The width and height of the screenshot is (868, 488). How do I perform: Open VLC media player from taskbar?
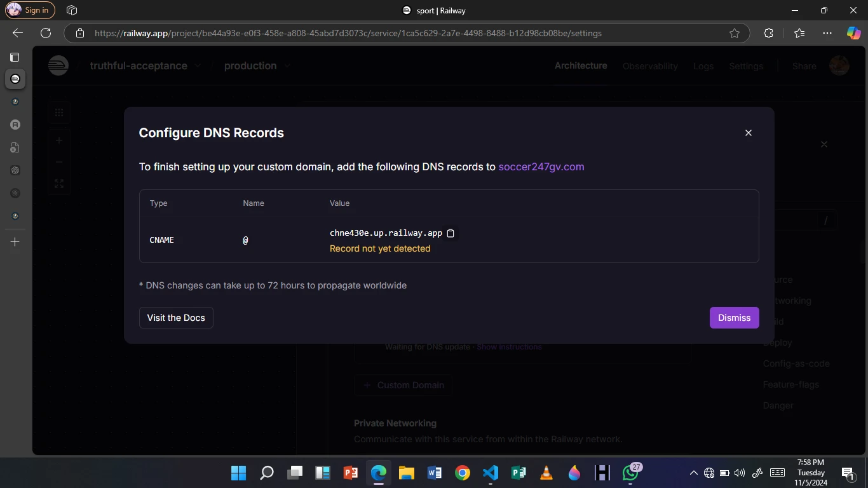[546, 473]
